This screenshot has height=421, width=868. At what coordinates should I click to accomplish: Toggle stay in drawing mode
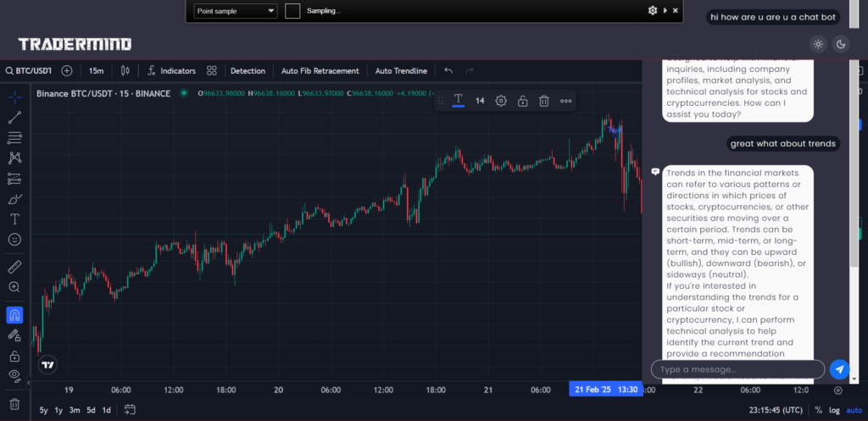tap(15, 335)
